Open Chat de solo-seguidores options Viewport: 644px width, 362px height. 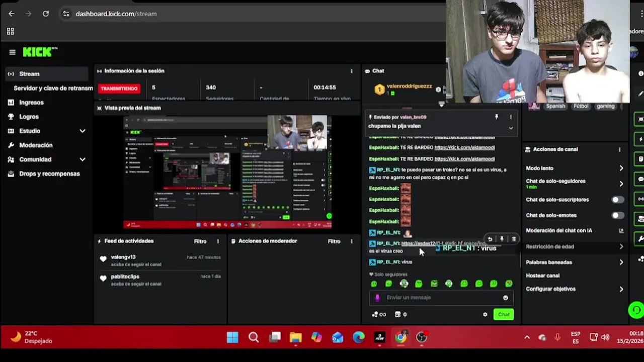[575, 184]
